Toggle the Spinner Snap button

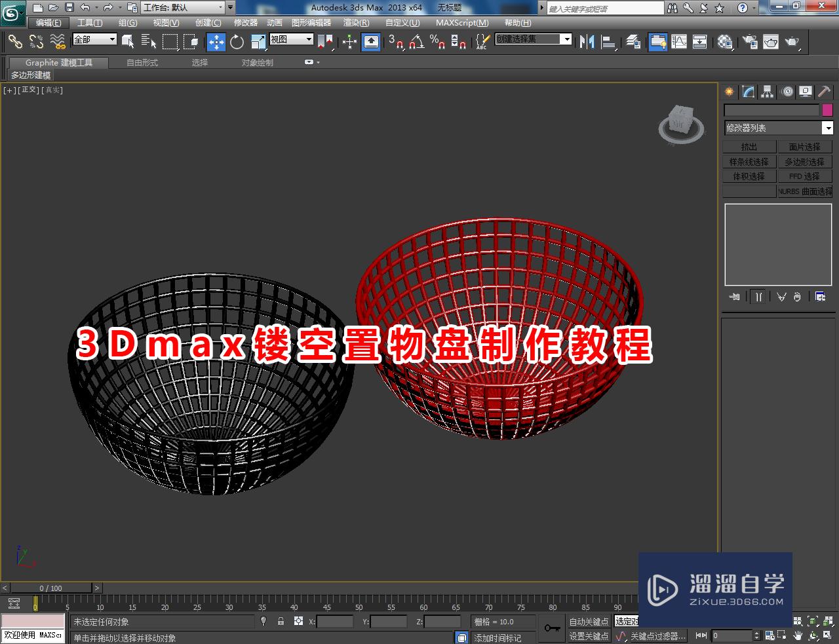[x=459, y=42]
